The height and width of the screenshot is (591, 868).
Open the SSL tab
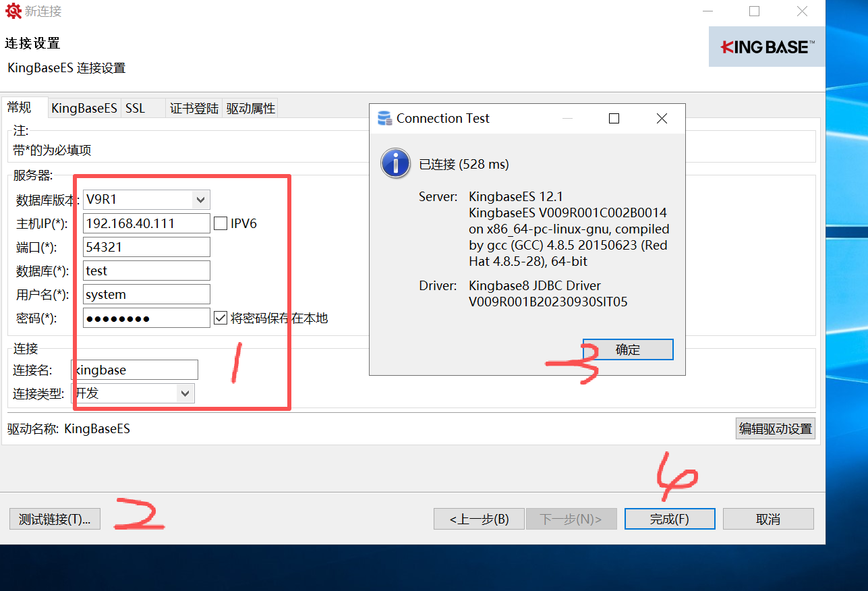click(x=136, y=109)
